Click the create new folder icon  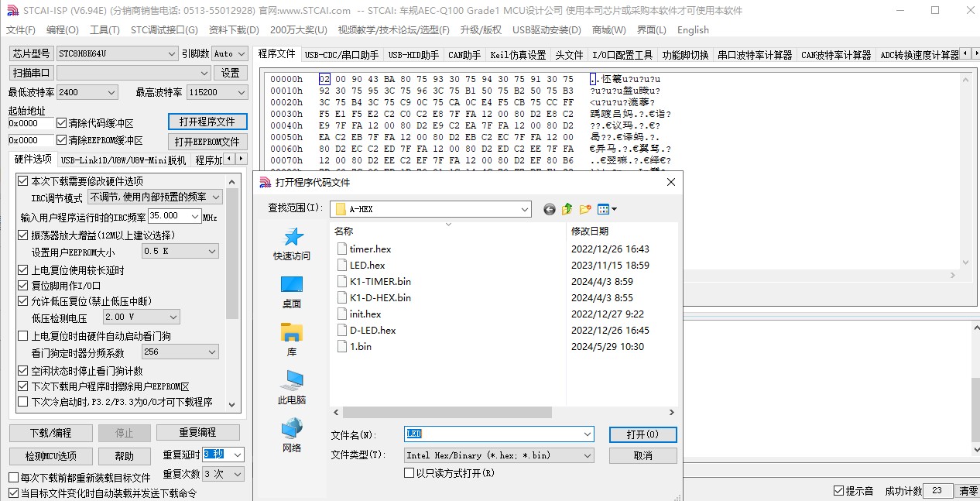[585, 209]
